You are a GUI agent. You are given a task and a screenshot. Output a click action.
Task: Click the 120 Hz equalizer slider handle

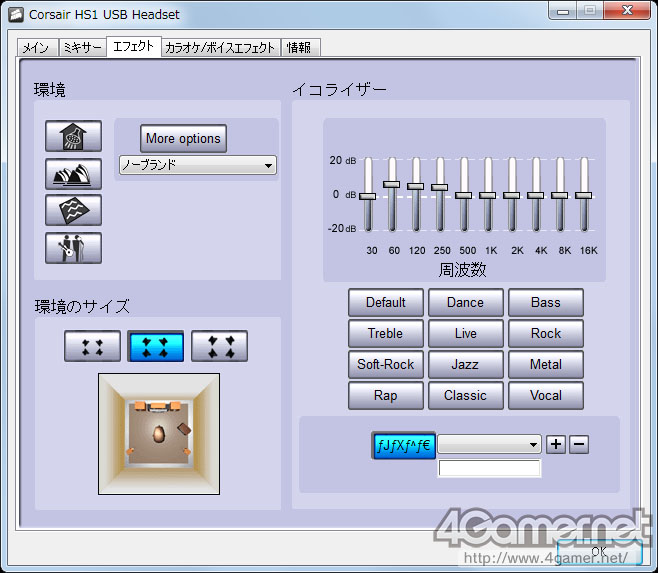pos(415,186)
